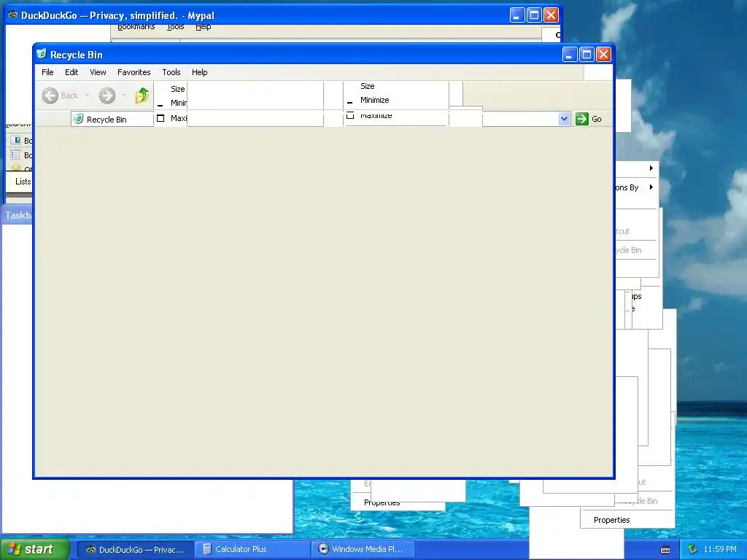Minimize the Mypal browser window
Screen dimensions: 747x560
point(517,15)
